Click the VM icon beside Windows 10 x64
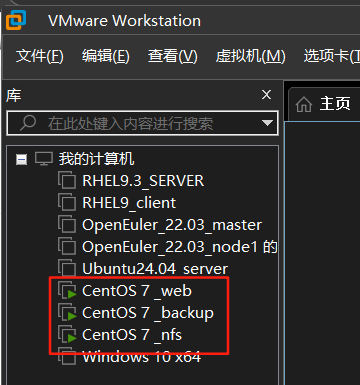The height and width of the screenshot is (385, 360). (67, 357)
